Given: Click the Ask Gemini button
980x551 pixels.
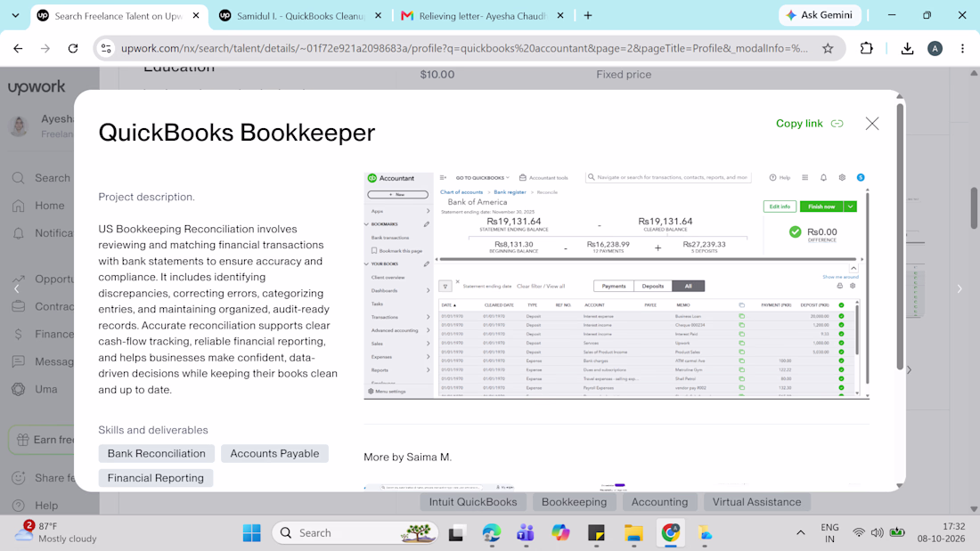Looking at the screenshot, I should tap(820, 15).
